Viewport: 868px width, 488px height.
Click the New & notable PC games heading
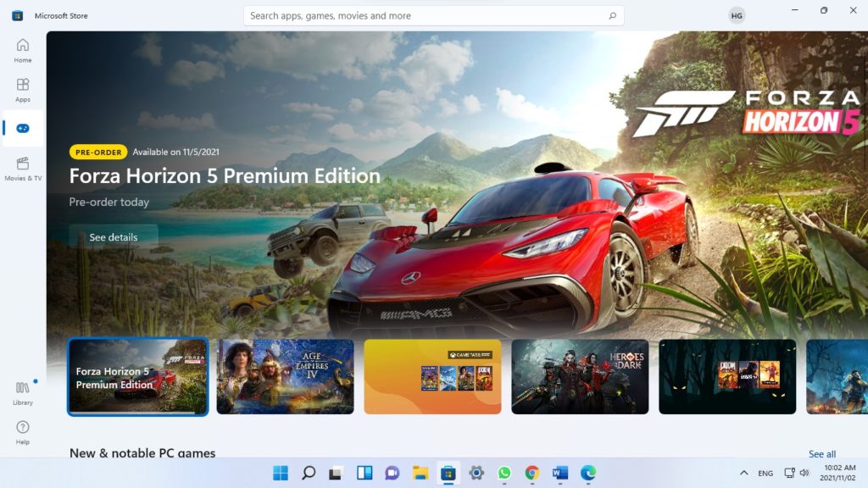142,452
